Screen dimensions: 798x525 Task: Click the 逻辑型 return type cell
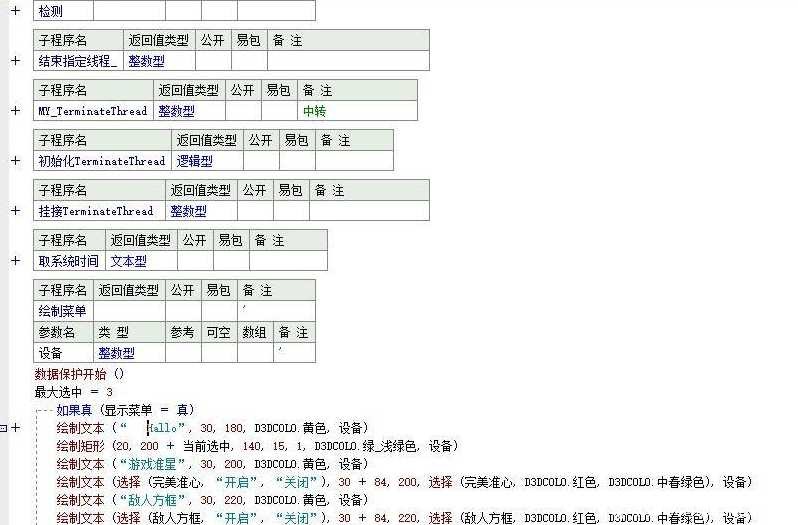coord(208,161)
